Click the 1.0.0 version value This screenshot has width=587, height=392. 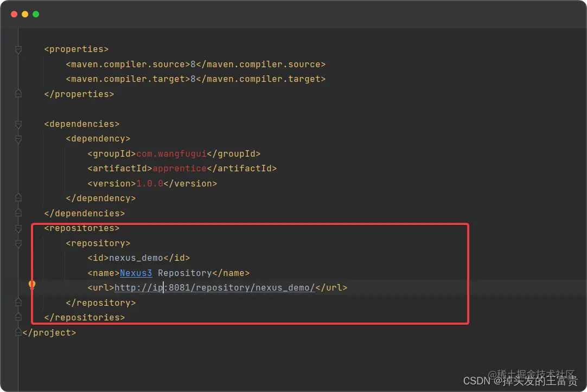(x=150, y=184)
